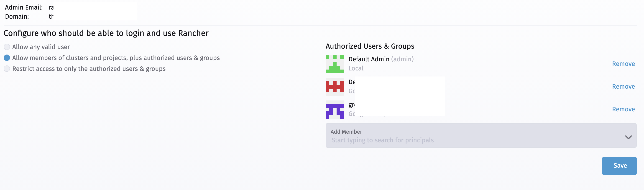The image size is (644, 190).
Task: Click the 'Local' provider label
Action: [356, 68]
